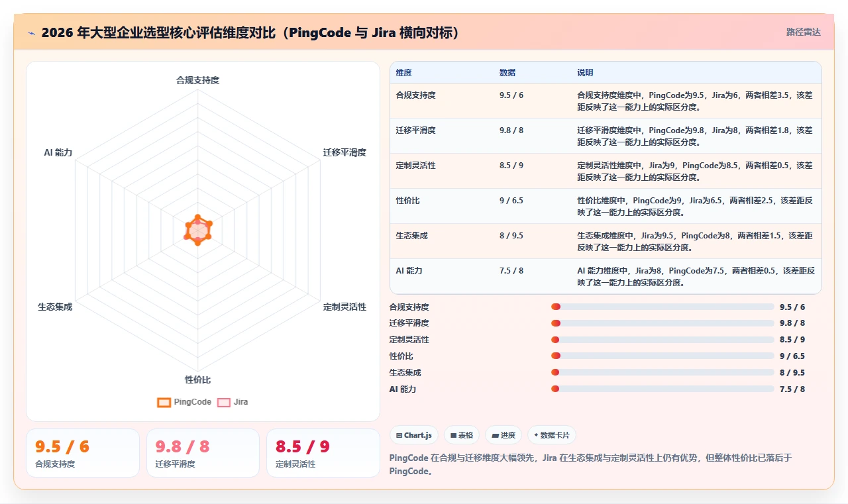Open the 8.5 / 9 定制灵活性 stat card
This screenshot has height=504, width=848.
click(323, 453)
